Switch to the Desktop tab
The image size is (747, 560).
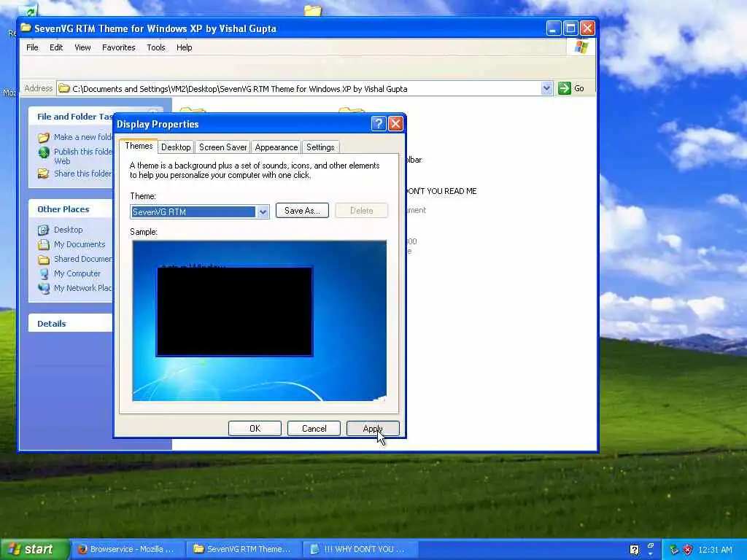coord(176,147)
